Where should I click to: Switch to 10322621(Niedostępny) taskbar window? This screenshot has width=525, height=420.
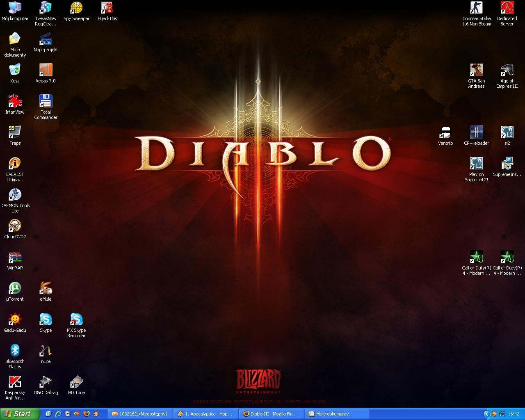tap(140, 414)
